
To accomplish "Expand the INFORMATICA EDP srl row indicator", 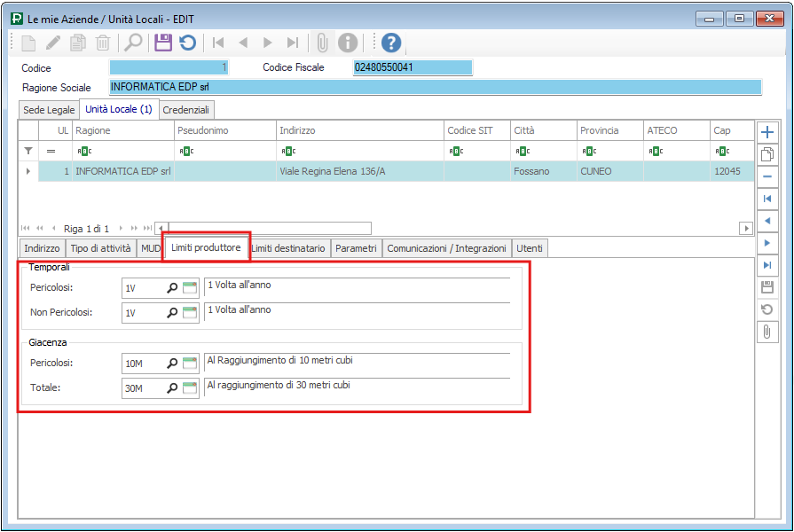I will click(28, 171).
